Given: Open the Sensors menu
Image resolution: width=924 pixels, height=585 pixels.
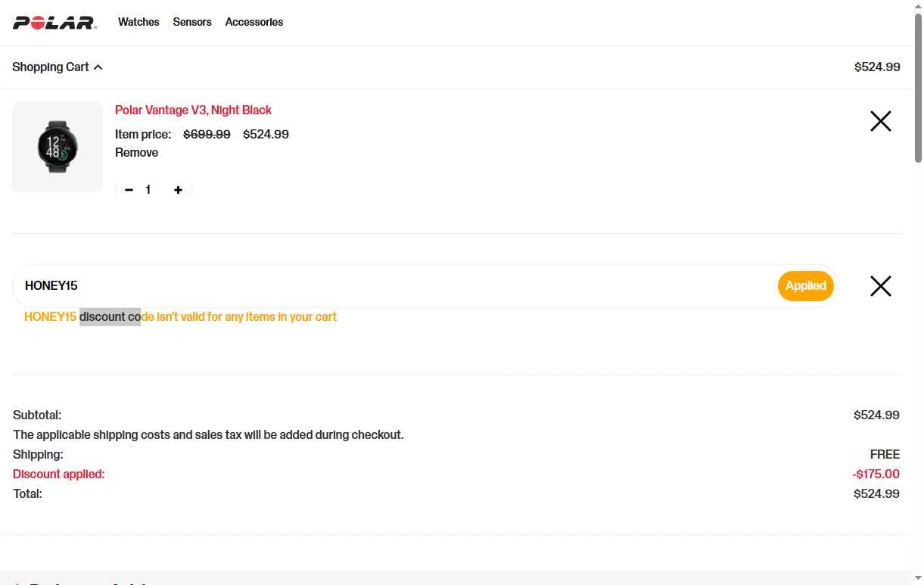Looking at the screenshot, I should pos(192,22).
